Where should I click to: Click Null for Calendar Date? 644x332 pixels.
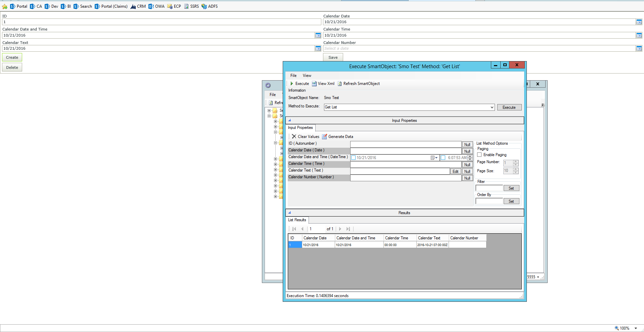(x=467, y=151)
